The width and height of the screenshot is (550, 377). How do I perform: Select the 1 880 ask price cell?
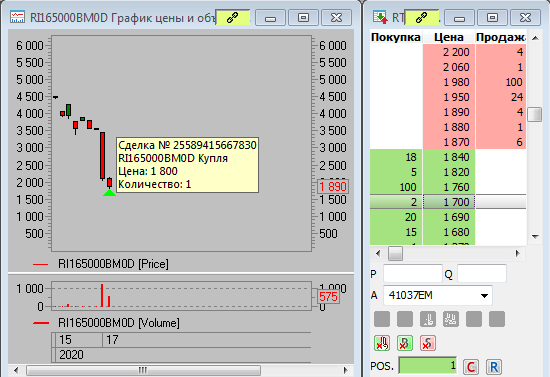tap(449, 127)
